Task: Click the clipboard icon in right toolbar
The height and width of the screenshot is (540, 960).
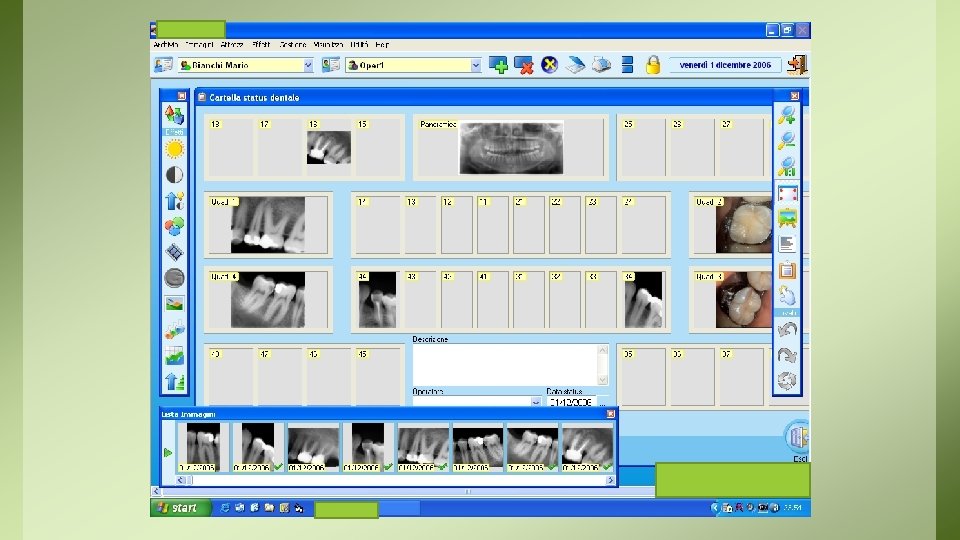Action: [787, 270]
